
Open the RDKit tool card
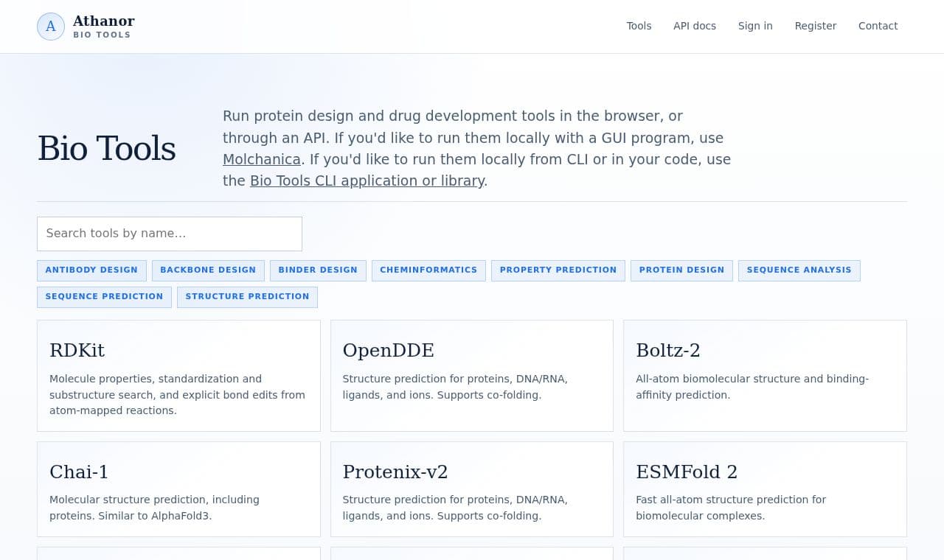[178, 376]
